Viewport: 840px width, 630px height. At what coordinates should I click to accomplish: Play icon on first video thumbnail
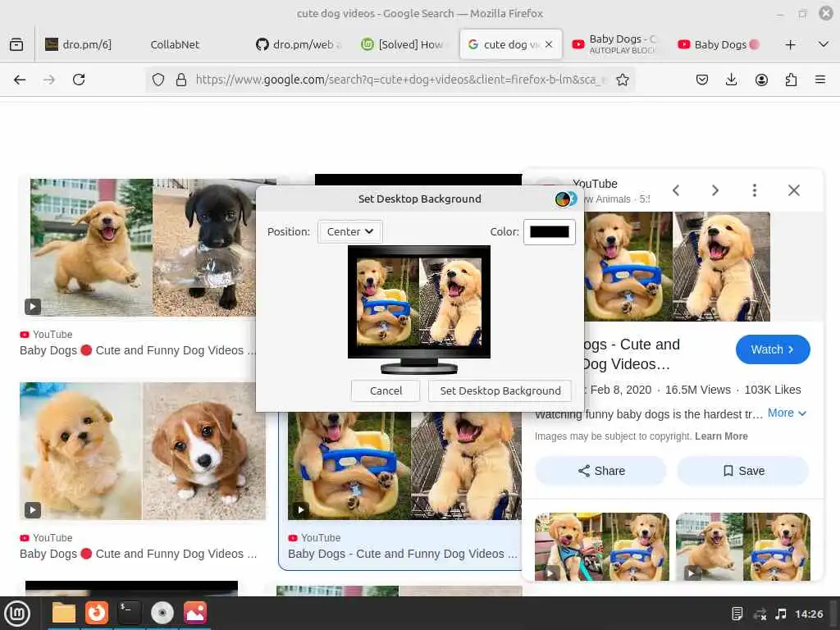[33, 307]
